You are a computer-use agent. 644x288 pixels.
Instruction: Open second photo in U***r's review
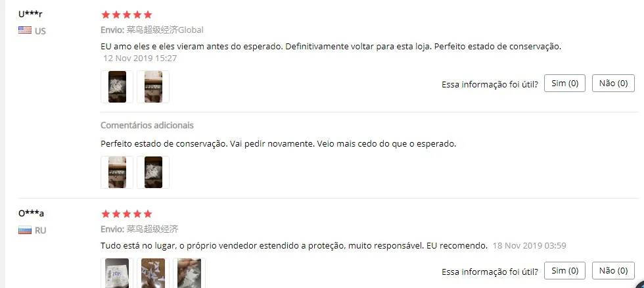coord(153,87)
